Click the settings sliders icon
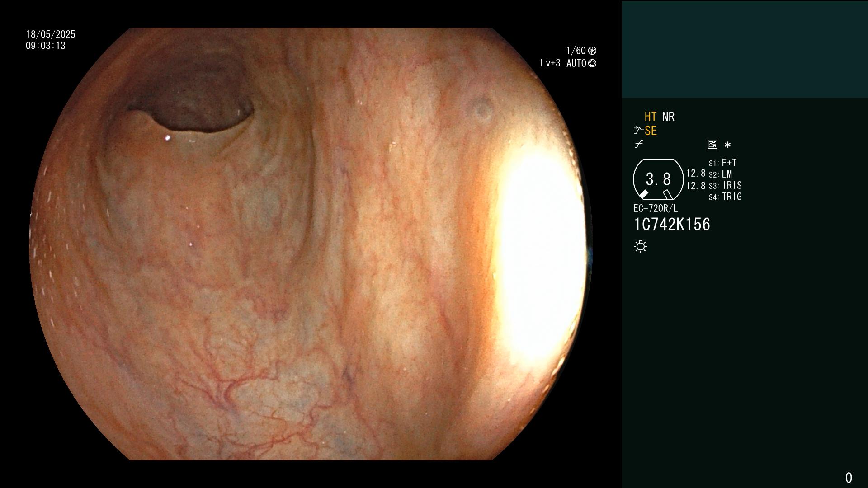Image resolution: width=868 pixels, height=488 pixels. pos(712,145)
